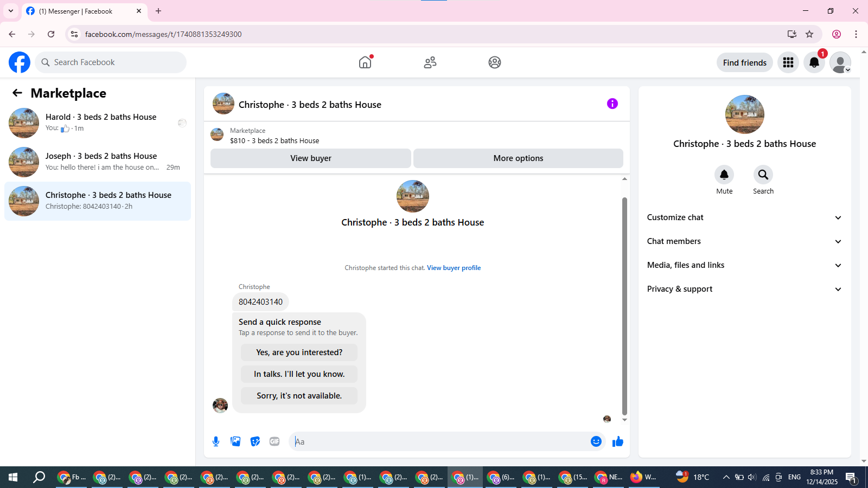Close the Messenger browser tab
This screenshot has height=488, width=868.
pos(139,11)
